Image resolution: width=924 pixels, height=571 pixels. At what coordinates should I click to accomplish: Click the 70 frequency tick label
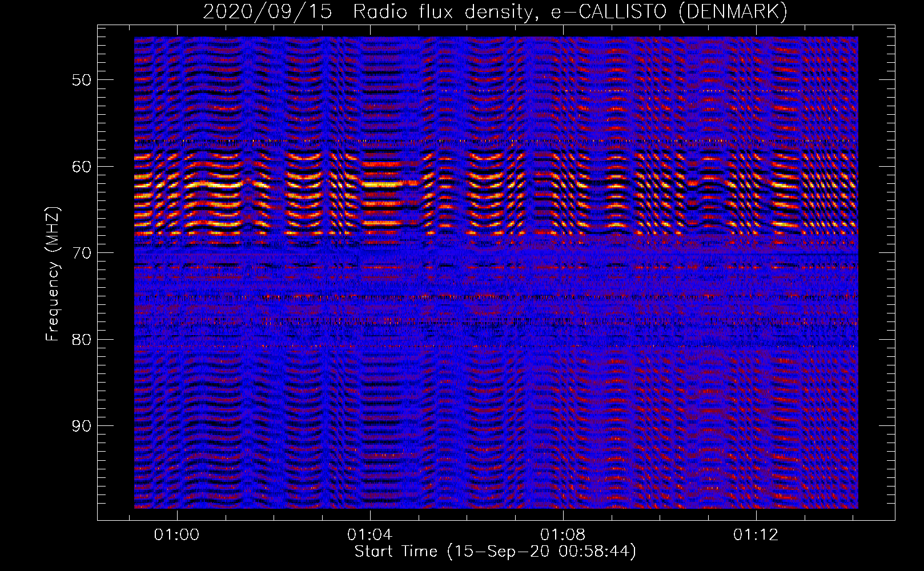coord(81,253)
